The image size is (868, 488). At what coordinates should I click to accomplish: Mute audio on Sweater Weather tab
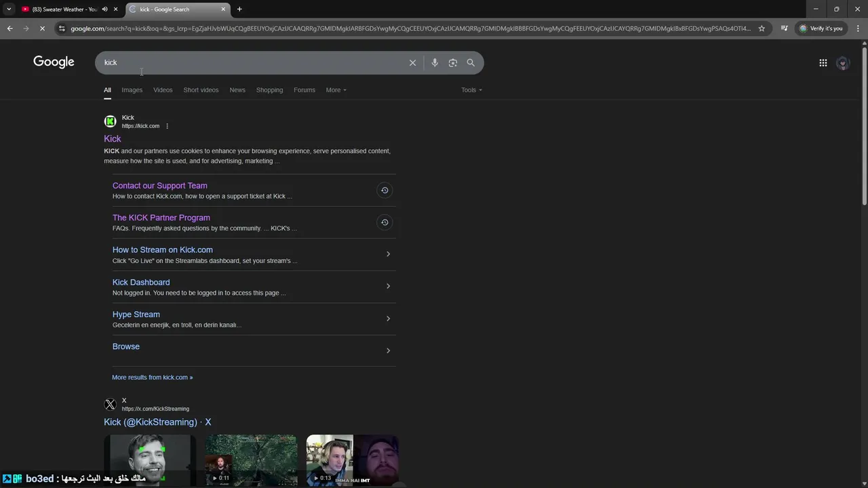(x=104, y=9)
